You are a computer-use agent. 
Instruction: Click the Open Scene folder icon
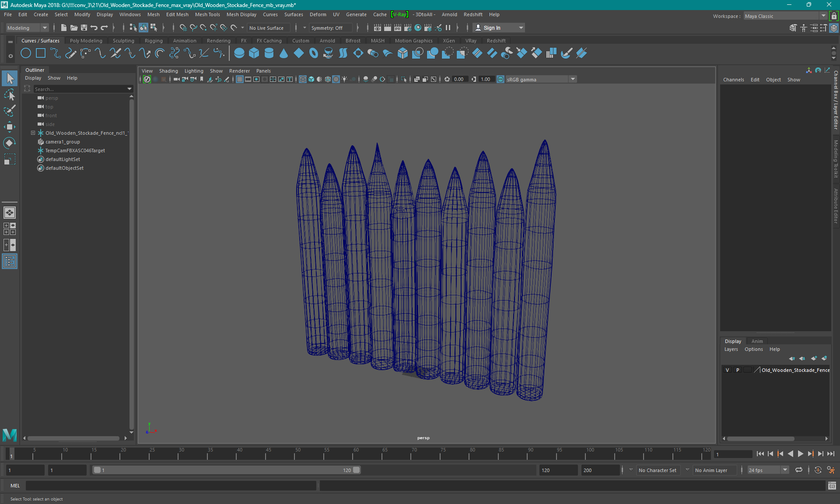click(x=73, y=28)
